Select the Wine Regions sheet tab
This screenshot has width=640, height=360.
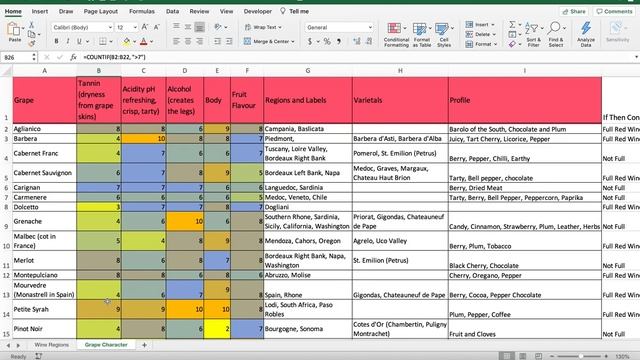click(x=51, y=345)
